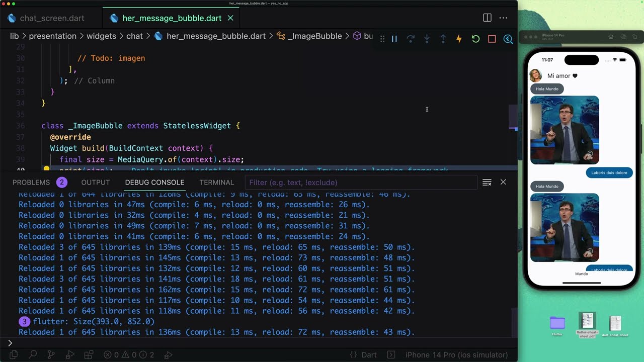Click the debug Step Over icon
The height and width of the screenshot is (362, 644).
411,39
